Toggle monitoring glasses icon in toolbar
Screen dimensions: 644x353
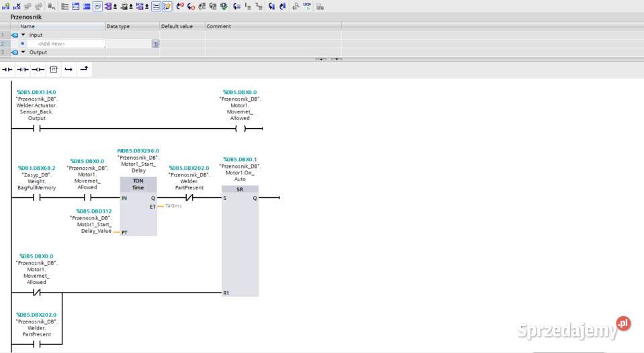point(307,6)
